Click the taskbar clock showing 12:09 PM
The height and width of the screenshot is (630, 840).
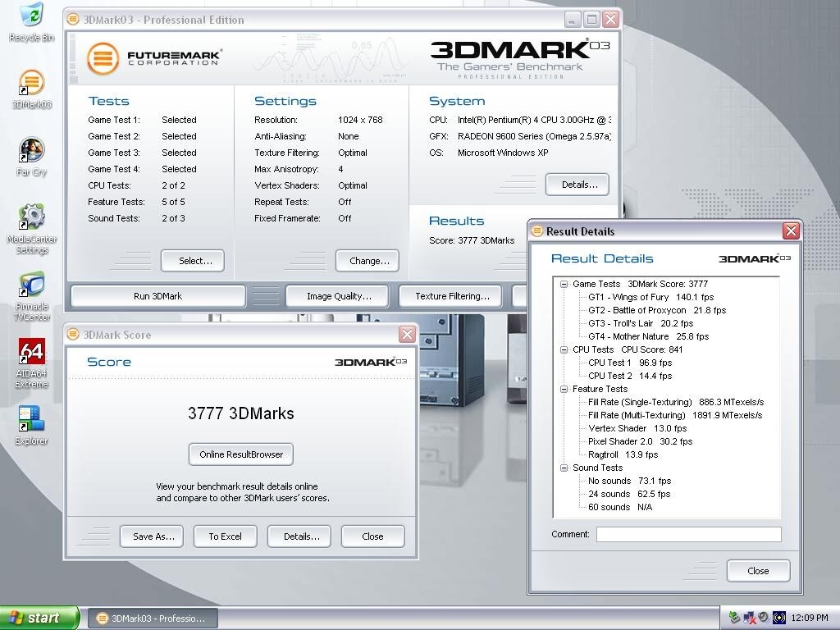coord(810,618)
